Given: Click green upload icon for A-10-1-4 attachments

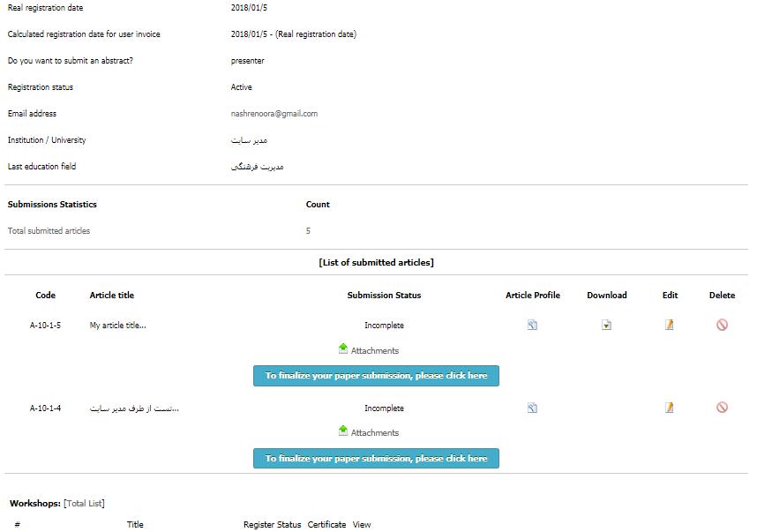Looking at the screenshot, I should [x=343, y=431].
